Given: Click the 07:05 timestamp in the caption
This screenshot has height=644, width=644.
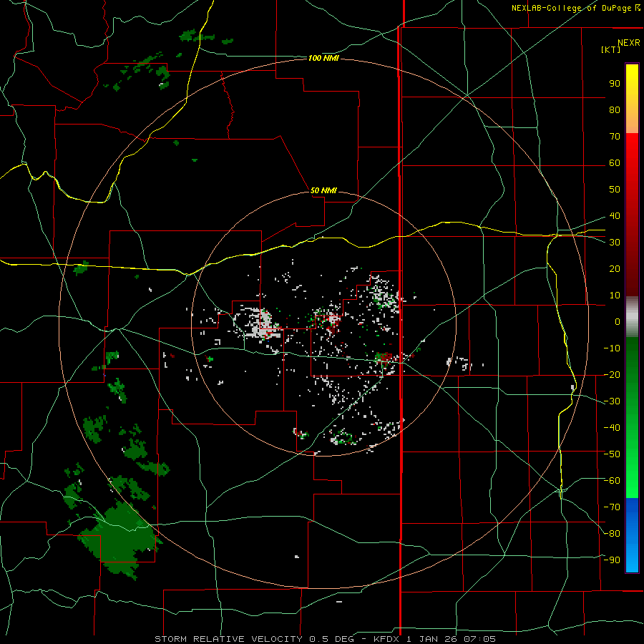Looking at the screenshot, I should point(479,639).
